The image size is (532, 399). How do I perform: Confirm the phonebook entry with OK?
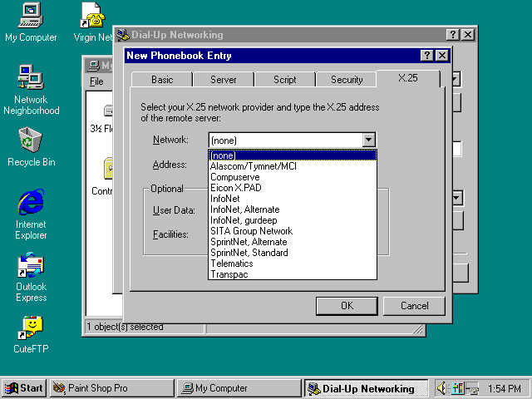pos(347,306)
